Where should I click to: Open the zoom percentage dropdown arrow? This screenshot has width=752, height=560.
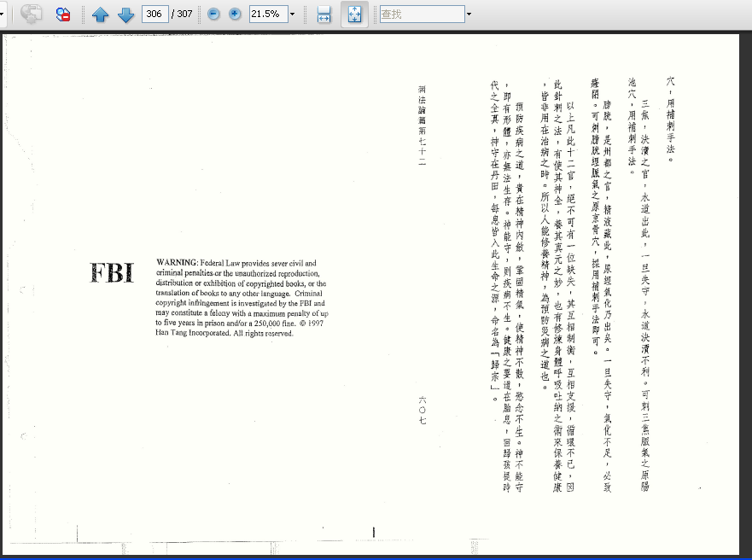[x=292, y=15]
